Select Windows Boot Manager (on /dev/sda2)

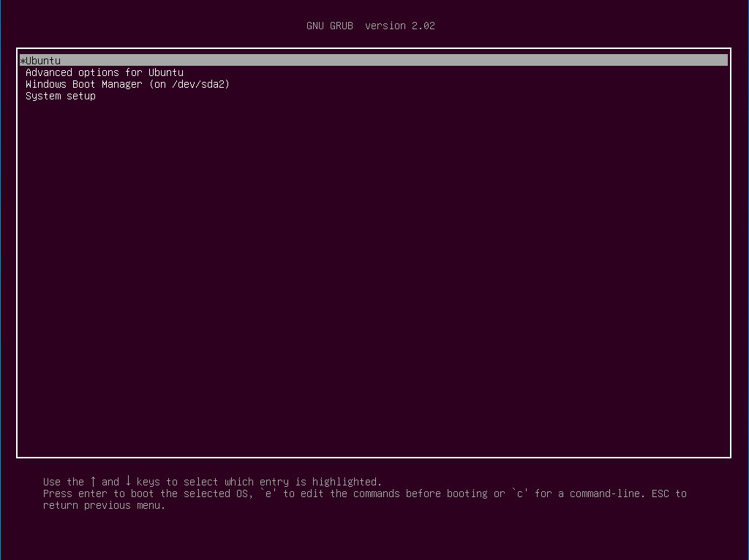pos(127,84)
